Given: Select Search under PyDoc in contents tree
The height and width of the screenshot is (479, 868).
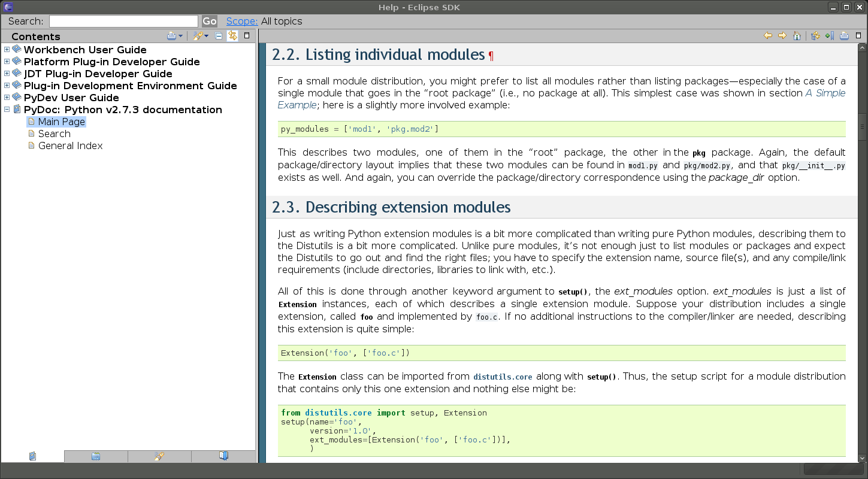Looking at the screenshot, I should [55, 134].
